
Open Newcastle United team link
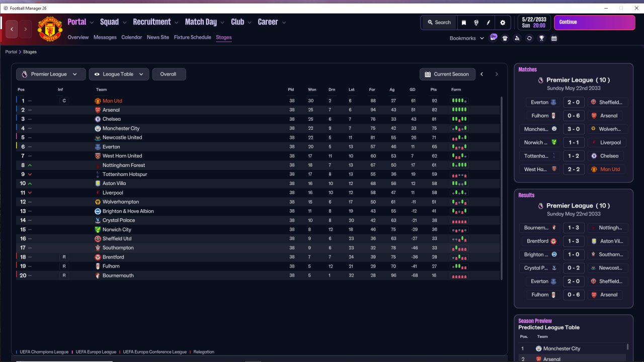[122, 138]
